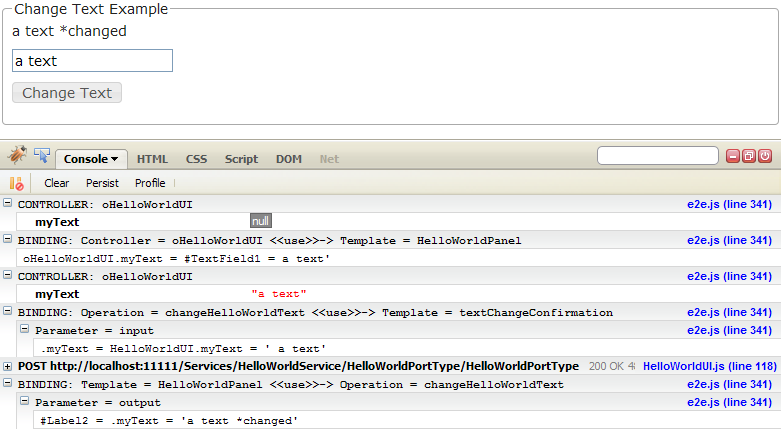This screenshot has width=781, height=444.
Task: Clear the console output
Action: click(57, 183)
